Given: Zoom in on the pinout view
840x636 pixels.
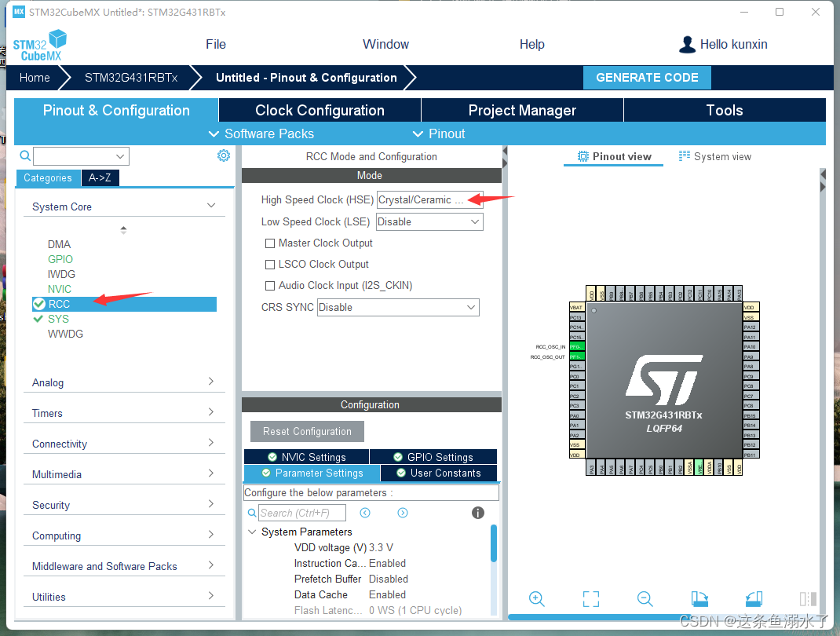Looking at the screenshot, I should point(537,598).
